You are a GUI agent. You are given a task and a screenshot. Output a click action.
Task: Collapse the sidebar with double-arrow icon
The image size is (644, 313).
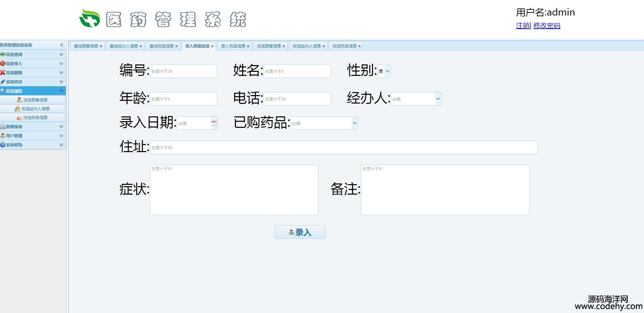tap(61, 45)
